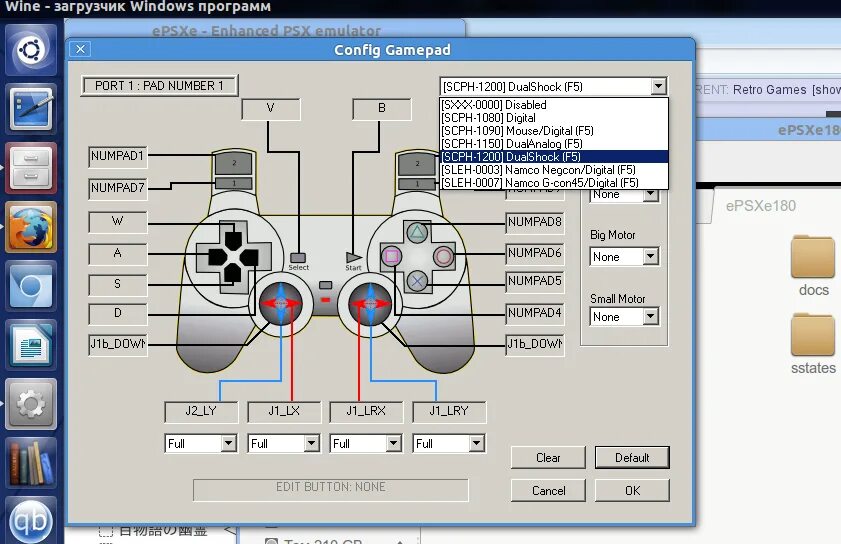Open the Full dropdown under J1_LRX
Screen dimensions: 841x544
(x=394, y=443)
